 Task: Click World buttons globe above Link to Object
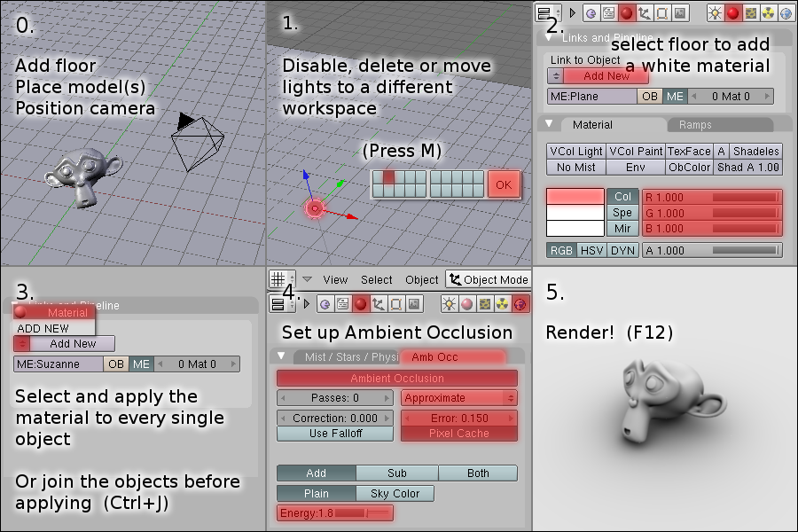pyautogui.click(x=786, y=13)
